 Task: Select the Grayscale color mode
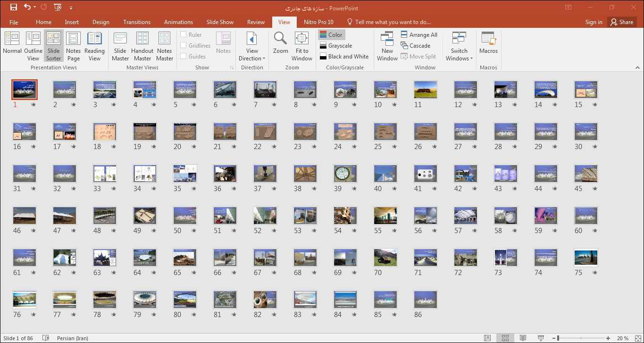(335, 45)
